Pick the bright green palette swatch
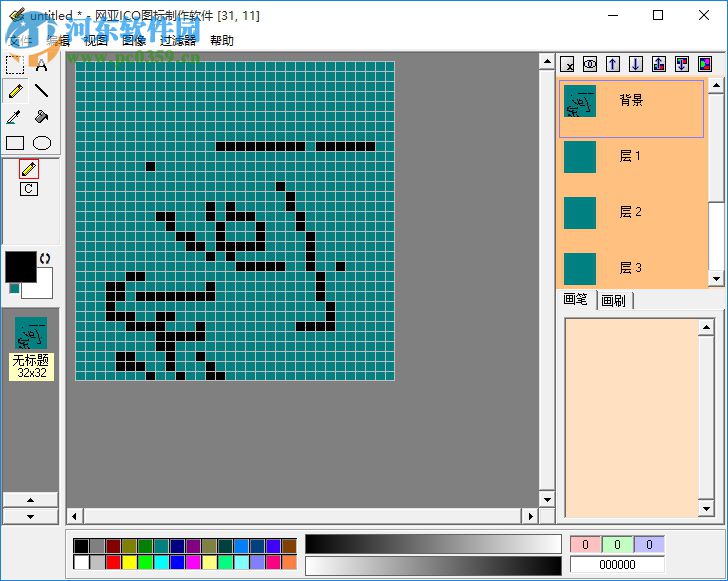The image size is (728, 581). click(x=145, y=562)
